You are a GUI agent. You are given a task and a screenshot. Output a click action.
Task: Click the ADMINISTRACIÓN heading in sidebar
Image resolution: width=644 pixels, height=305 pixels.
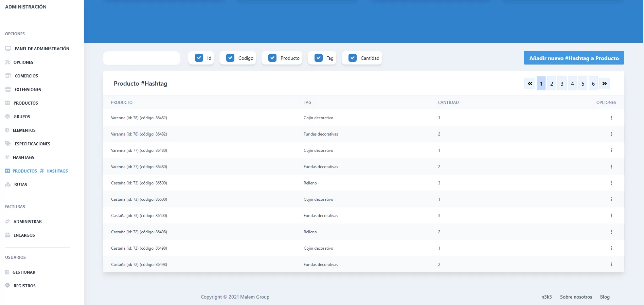(26, 7)
